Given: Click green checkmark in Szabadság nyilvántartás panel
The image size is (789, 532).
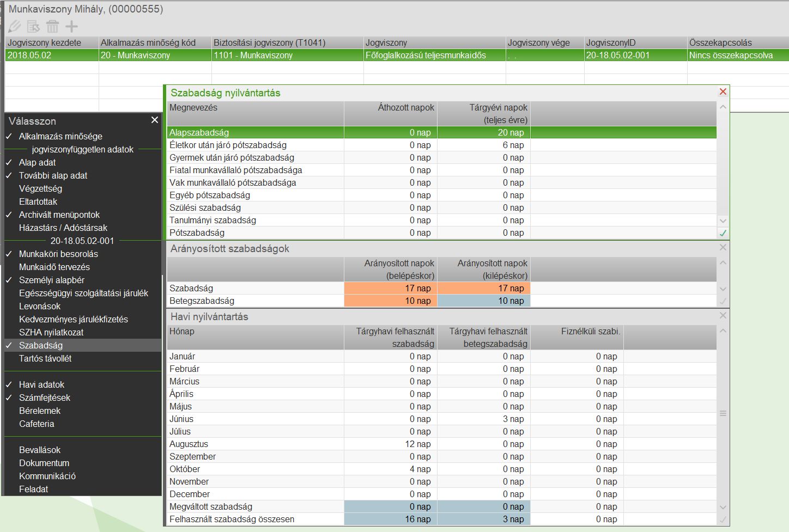Looking at the screenshot, I should 723,233.
